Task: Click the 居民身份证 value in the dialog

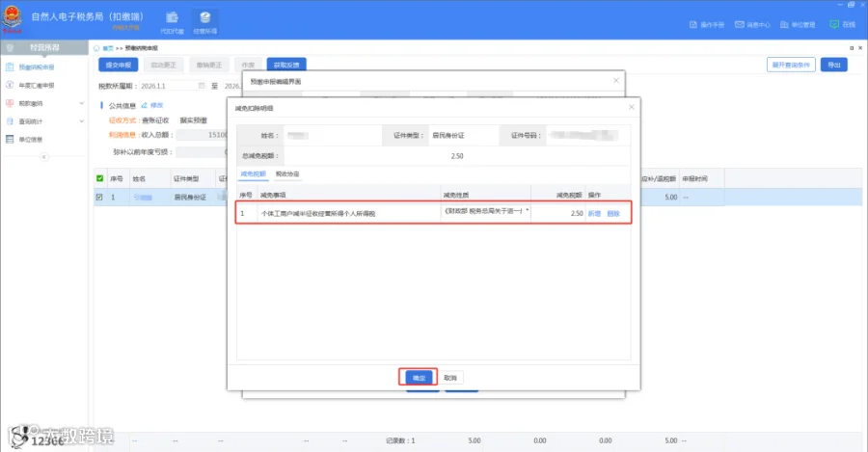Action: (448, 136)
